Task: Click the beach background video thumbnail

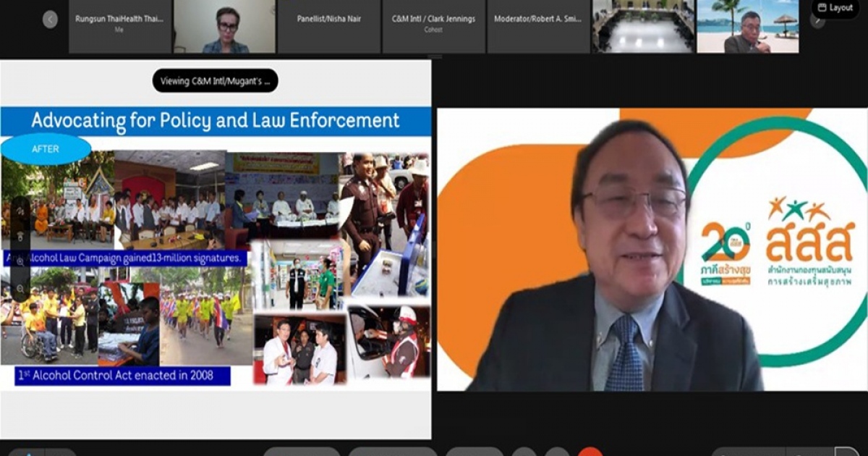Action: pyautogui.click(x=747, y=26)
